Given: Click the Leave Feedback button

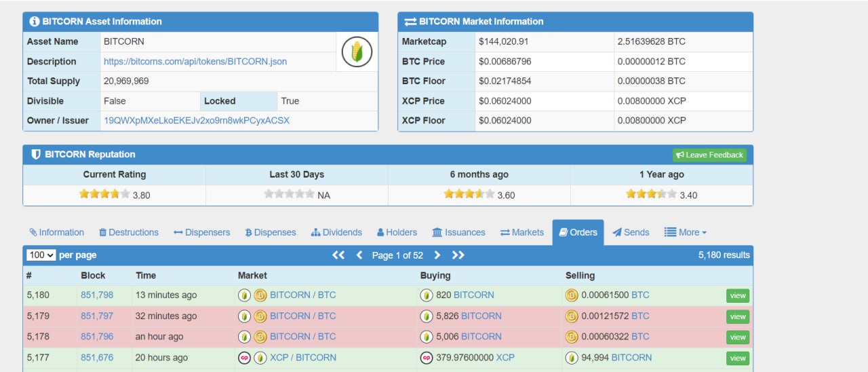Looking at the screenshot, I should 710,155.
